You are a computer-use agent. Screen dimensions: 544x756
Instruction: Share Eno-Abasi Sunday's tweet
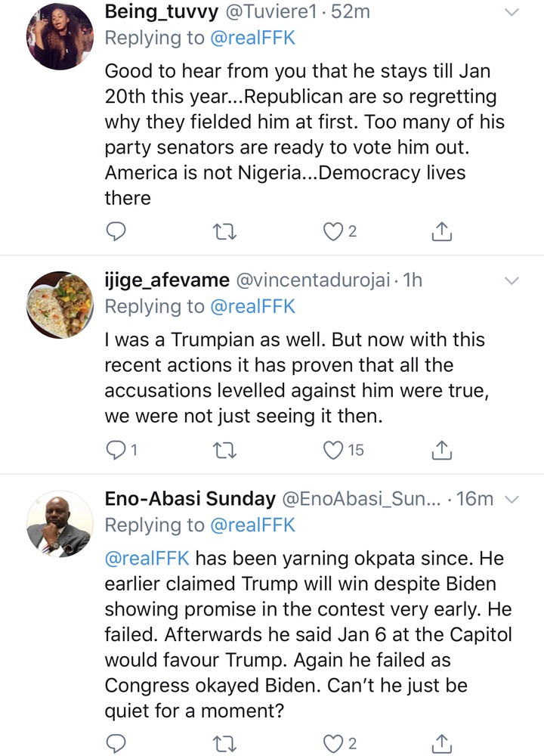[x=441, y=743]
